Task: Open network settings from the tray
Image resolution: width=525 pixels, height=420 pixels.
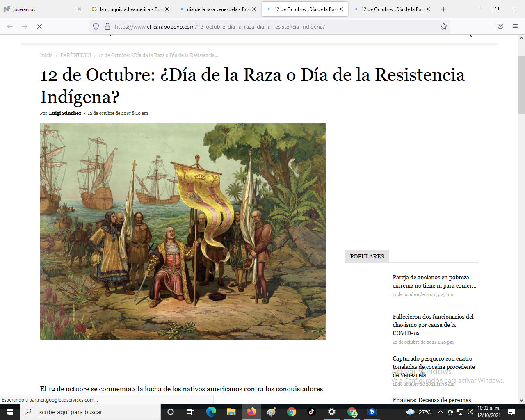Action: click(460, 412)
